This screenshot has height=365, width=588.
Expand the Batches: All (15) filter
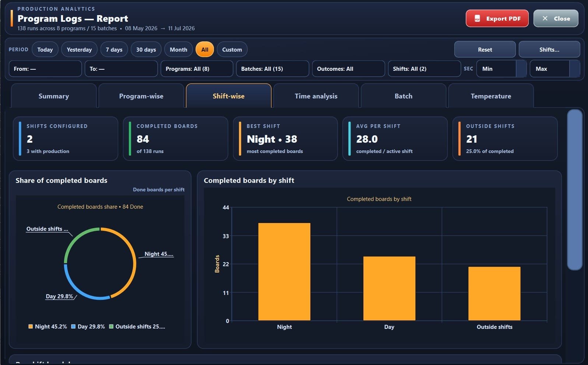[x=272, y=69]
